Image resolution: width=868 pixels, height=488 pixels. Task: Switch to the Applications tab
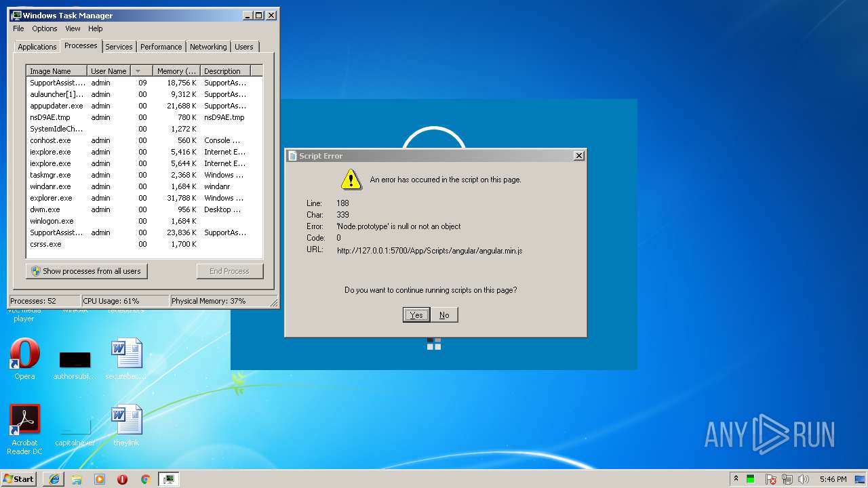pos(37,47)
